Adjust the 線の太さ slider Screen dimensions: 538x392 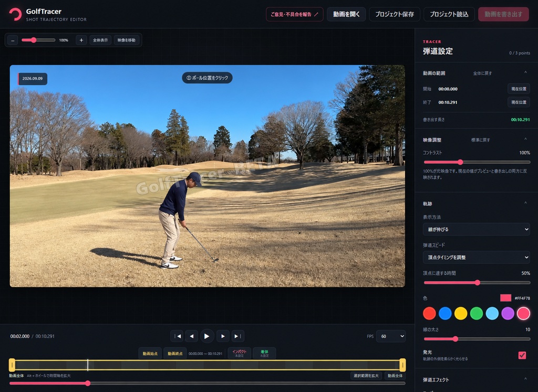click(477, 339)
